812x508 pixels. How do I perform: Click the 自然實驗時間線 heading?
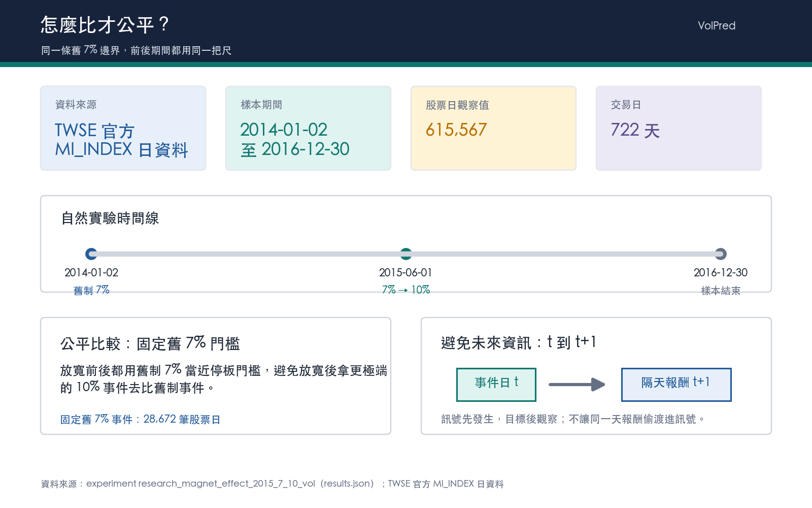[110, 218]
